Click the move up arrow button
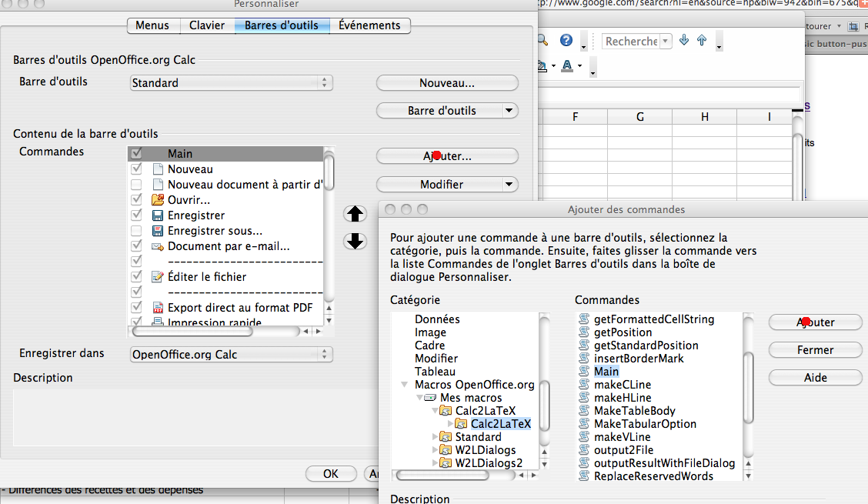This screenshot has width=868, height=504. click(355, 213)
